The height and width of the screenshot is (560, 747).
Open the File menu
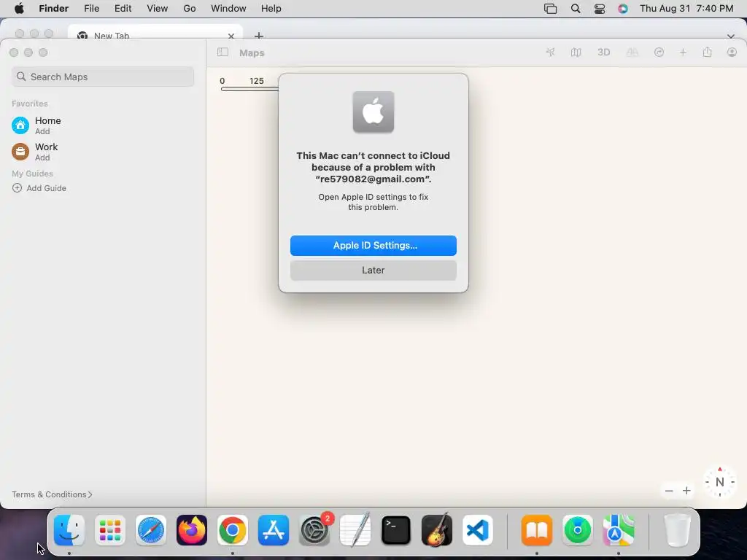(x=91, y=9)
